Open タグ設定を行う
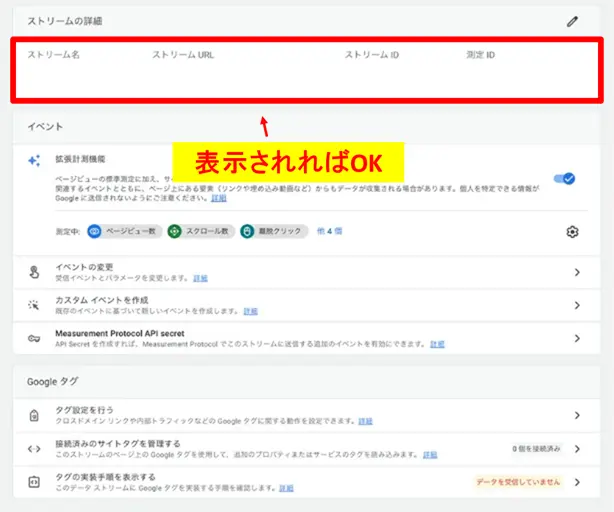This screenshot has height=512, width=614. (x=307, y=415)
